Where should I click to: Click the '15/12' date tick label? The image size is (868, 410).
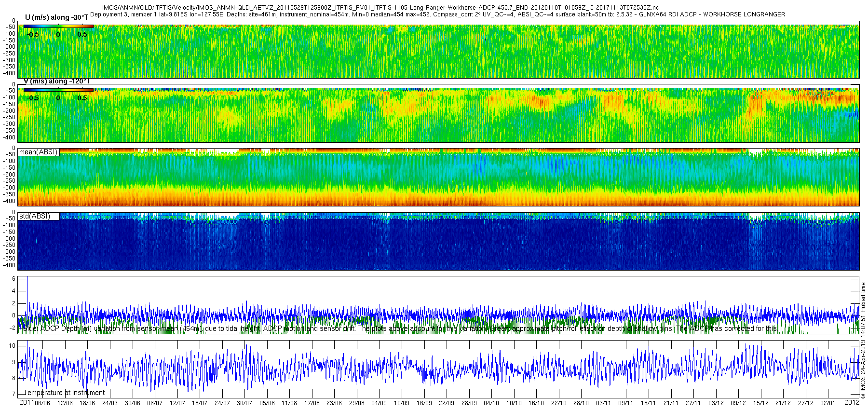coord(760,403)
